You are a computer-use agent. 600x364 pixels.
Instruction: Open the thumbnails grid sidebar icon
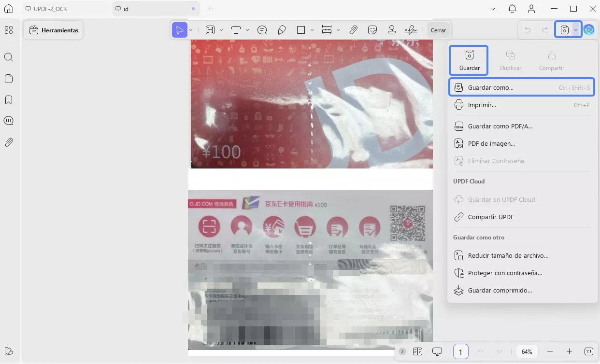click(9, 30)
